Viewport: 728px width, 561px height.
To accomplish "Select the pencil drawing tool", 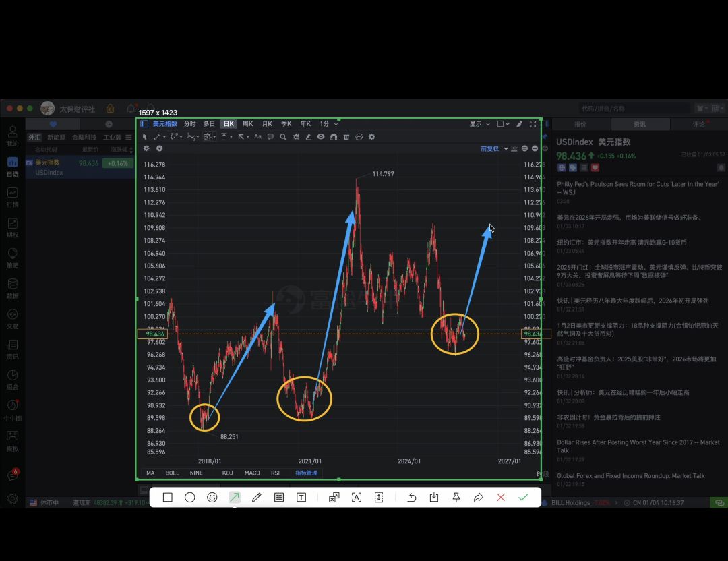I will 256,498.
